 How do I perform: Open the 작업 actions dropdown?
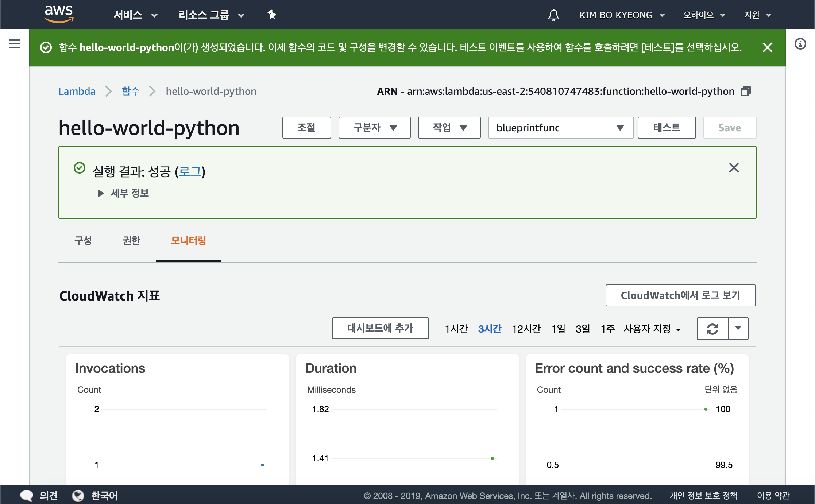coord(449,128)
